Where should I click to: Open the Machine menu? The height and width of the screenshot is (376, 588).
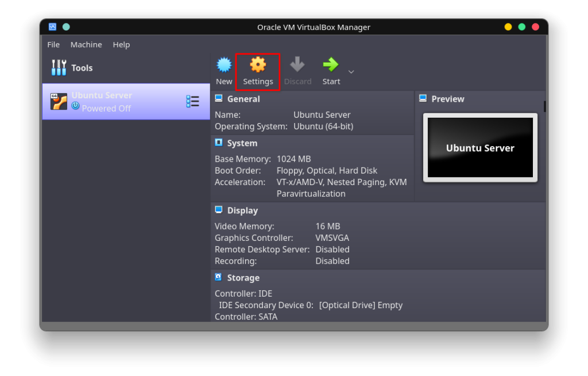click(x=86, y=44)
